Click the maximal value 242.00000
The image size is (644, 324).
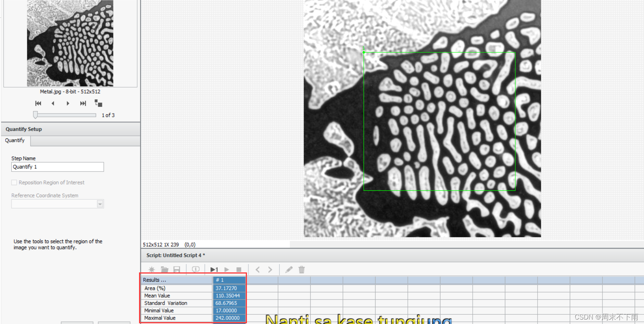(x=229, y=318)
